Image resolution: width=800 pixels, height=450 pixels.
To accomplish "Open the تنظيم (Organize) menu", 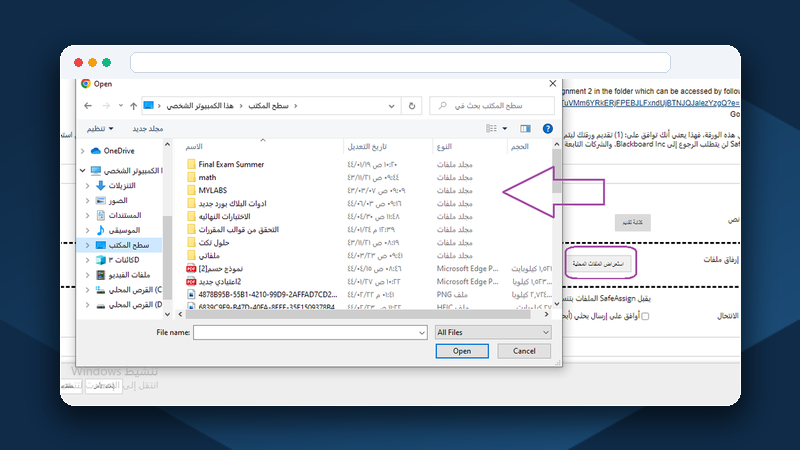I will (100, 129).
